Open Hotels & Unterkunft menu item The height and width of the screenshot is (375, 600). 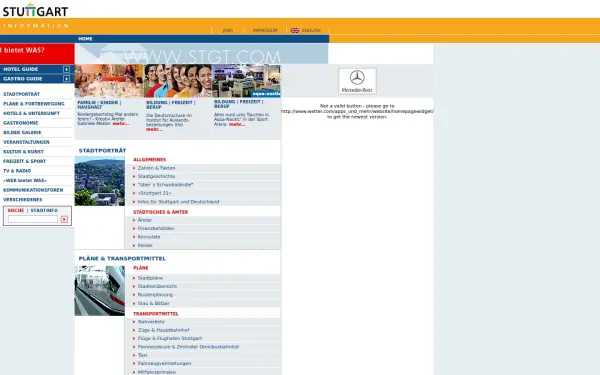(31, 113)
